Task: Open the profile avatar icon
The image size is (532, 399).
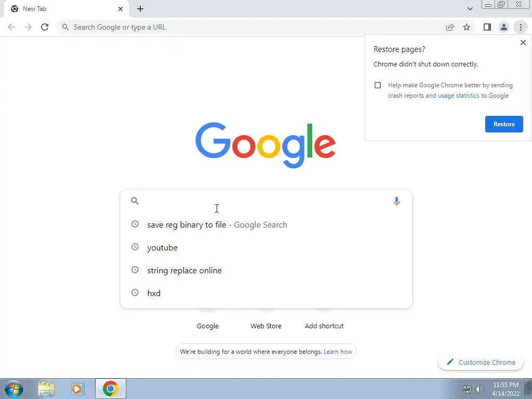Action: [x=504, y=27]
